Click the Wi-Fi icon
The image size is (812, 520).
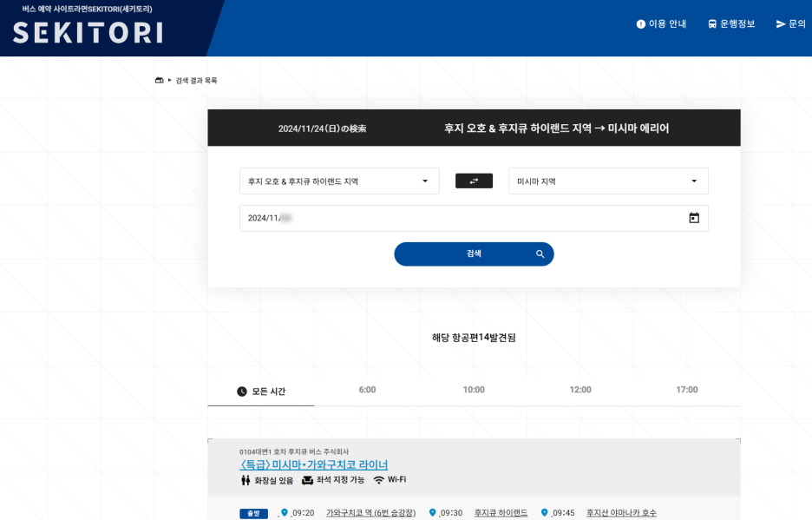point(378,480)
